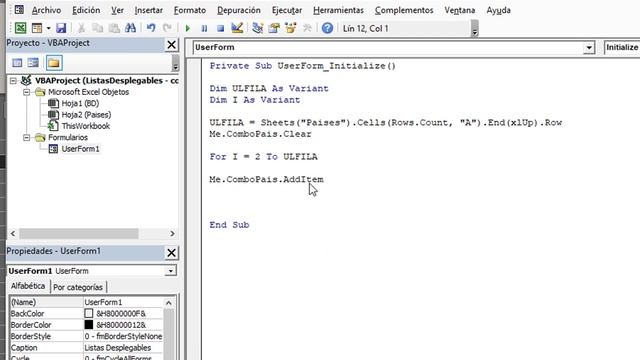Click the Save (floppy disk) icon
The image size is (640, 360).
[x=61, y=28]
